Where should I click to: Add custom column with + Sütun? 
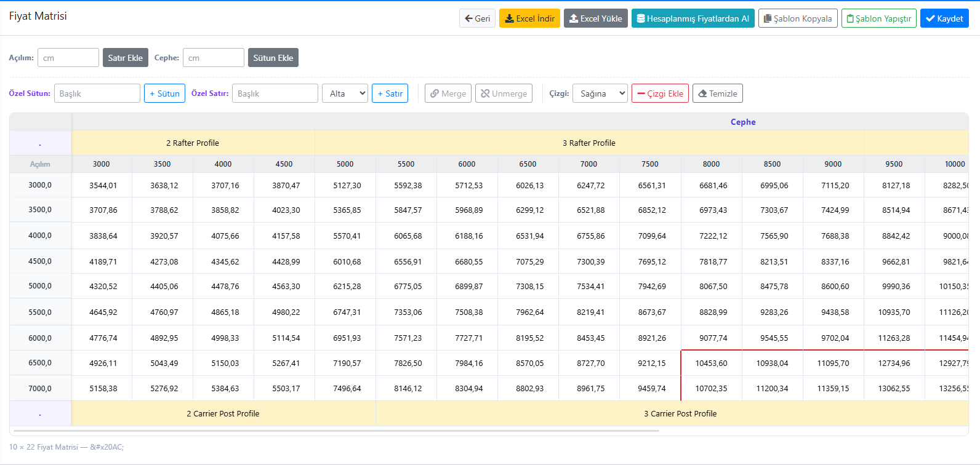(164, 93)
